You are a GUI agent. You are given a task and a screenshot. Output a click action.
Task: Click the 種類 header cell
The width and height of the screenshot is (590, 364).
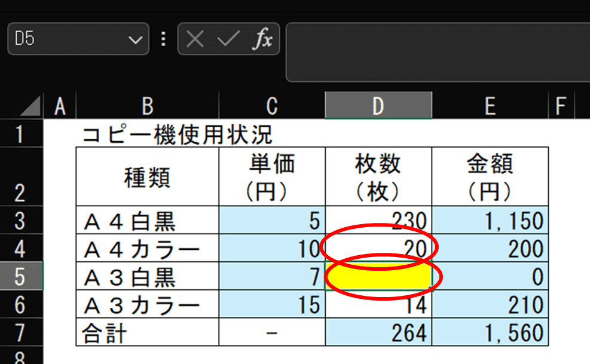[x=148, y=176]
